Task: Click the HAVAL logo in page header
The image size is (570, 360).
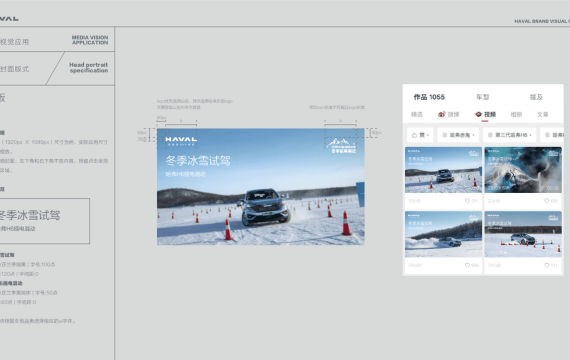Action: (x=9, y=19)
